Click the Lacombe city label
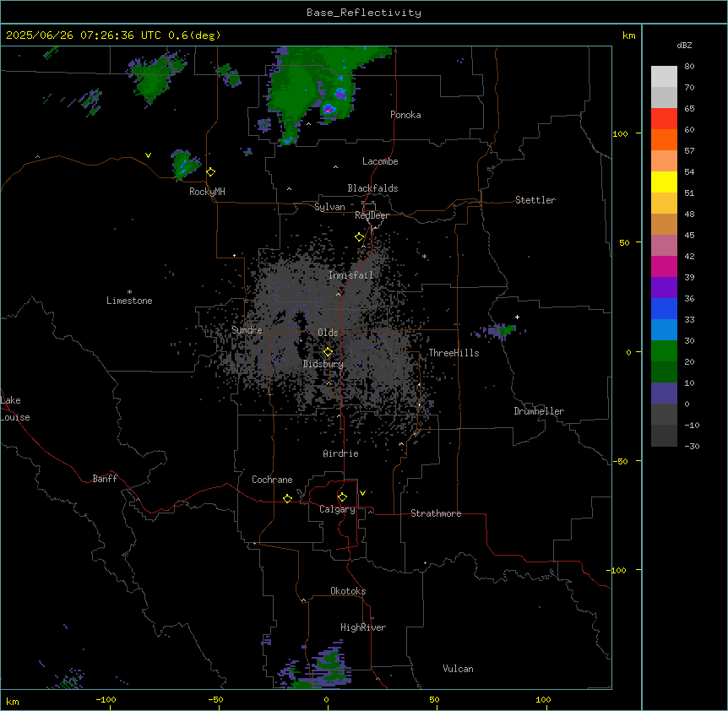The image size is (728, 711). (x=380, y=161)
